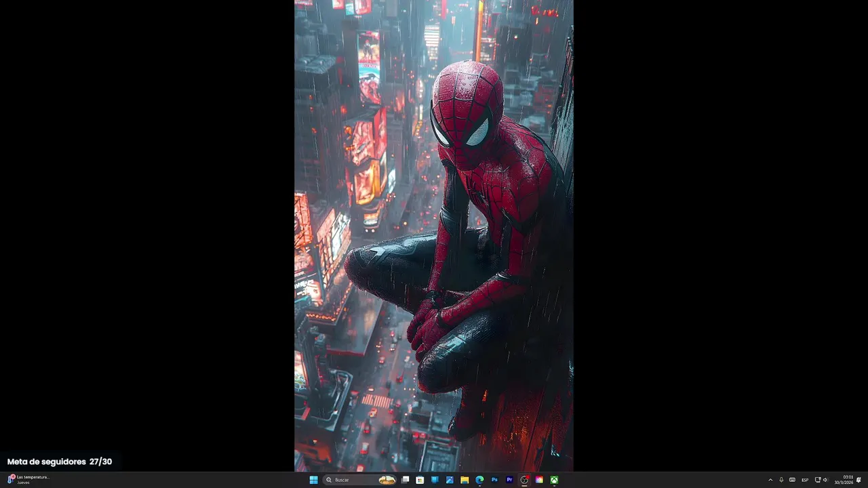Click the Buscar search box in the taskbar
The height and width of the screenshot is (488, 868).
(x=360, y=480)
